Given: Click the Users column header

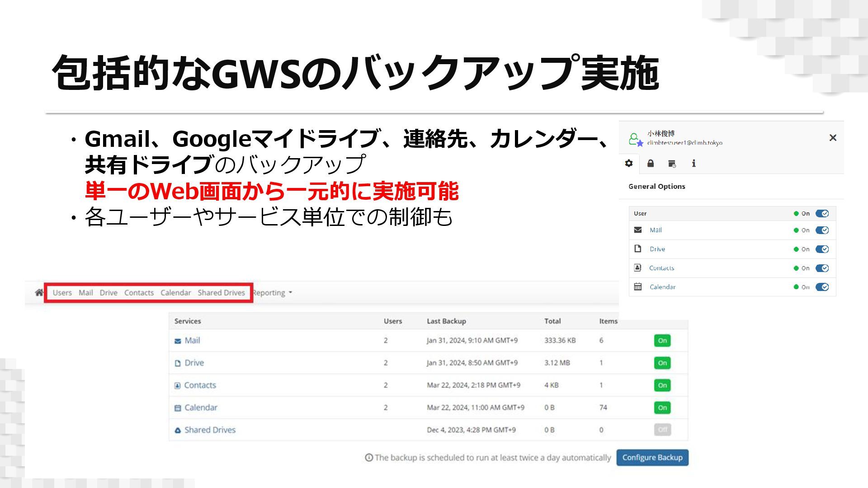Looking at the screenshot, I should 393,321.
